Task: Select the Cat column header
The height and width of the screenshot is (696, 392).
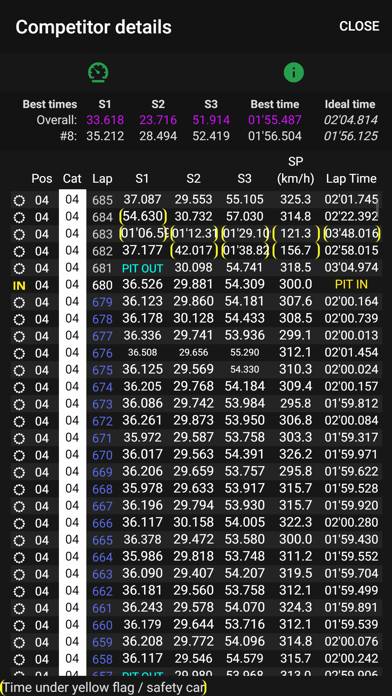Action: tap(72, 179)
